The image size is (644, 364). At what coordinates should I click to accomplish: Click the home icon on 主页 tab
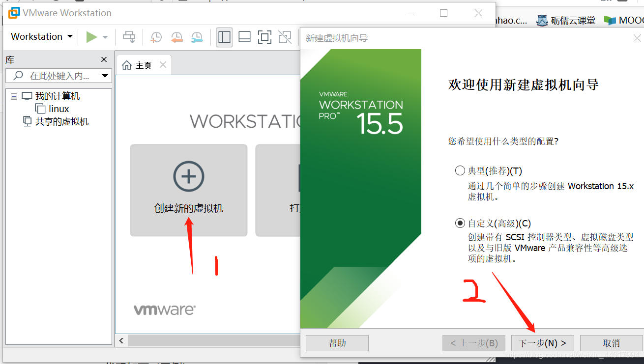click(x=127, y=65)
